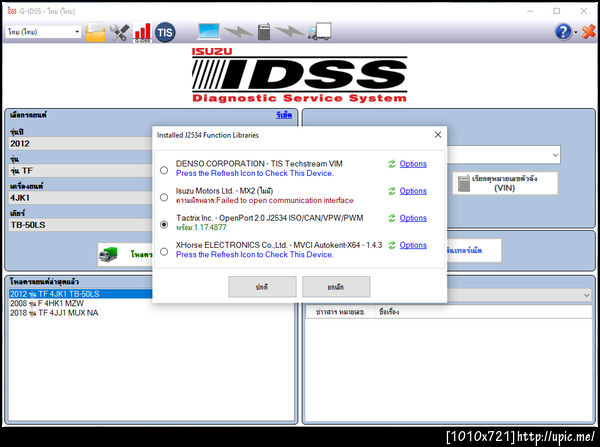The image size is (600, 447).
Task: Click the VIN request button
Action: click(505, 183)
